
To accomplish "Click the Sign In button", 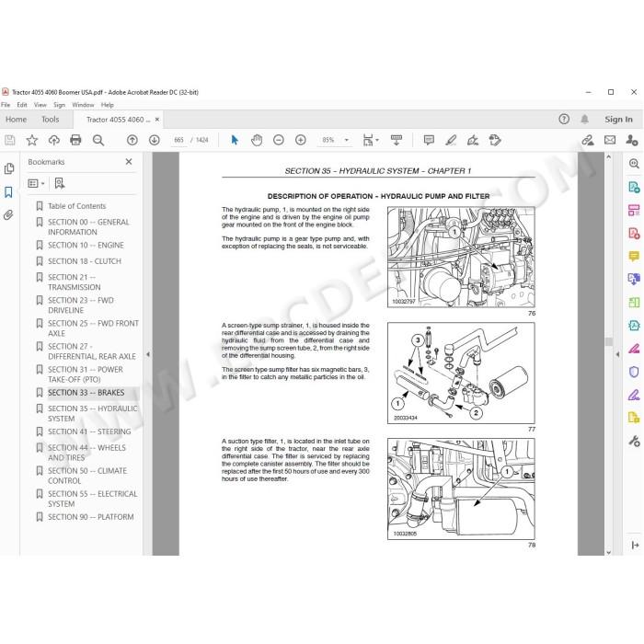I will tap(618, 120).
